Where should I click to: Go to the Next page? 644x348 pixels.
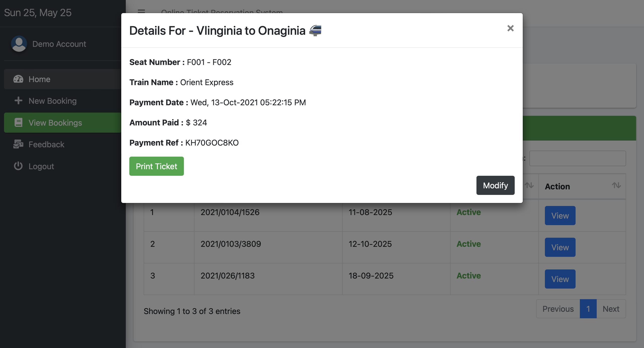[611, 309]
